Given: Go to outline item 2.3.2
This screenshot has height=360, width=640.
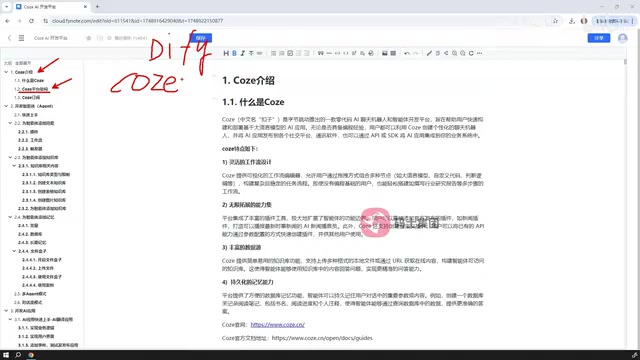Looking at the screenshot, I should pyautogui.click(x=42, y=208).
